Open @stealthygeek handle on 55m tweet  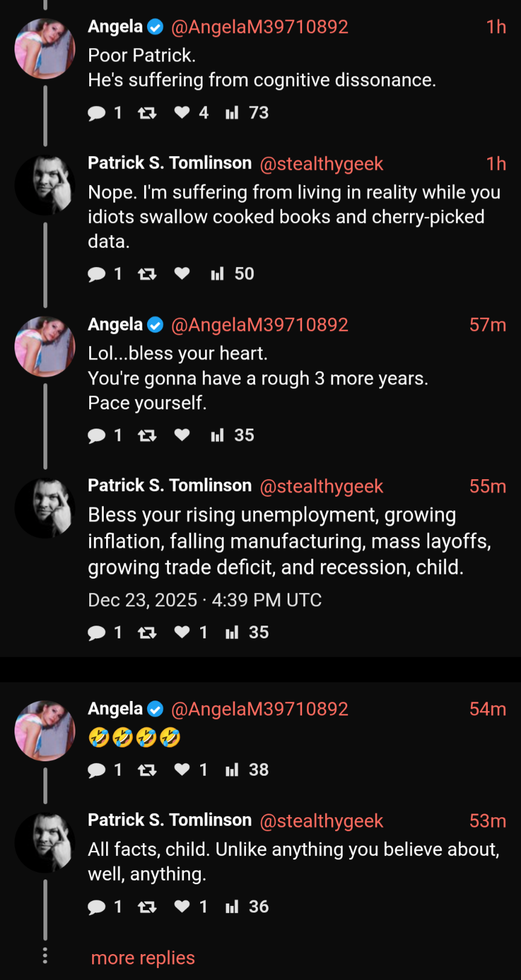(321, 486)
